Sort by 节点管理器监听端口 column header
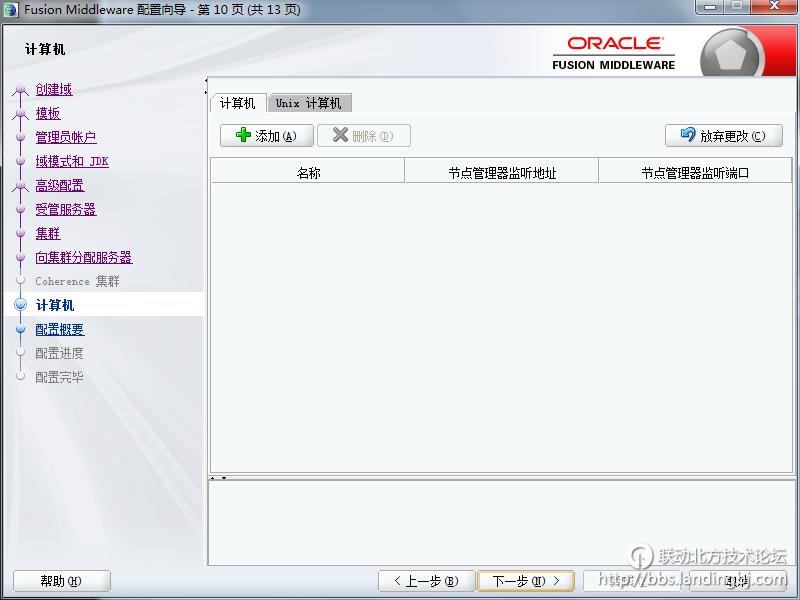Image resolution: width=800 pixels, height=600 pixels. click(x=695, y=172)
